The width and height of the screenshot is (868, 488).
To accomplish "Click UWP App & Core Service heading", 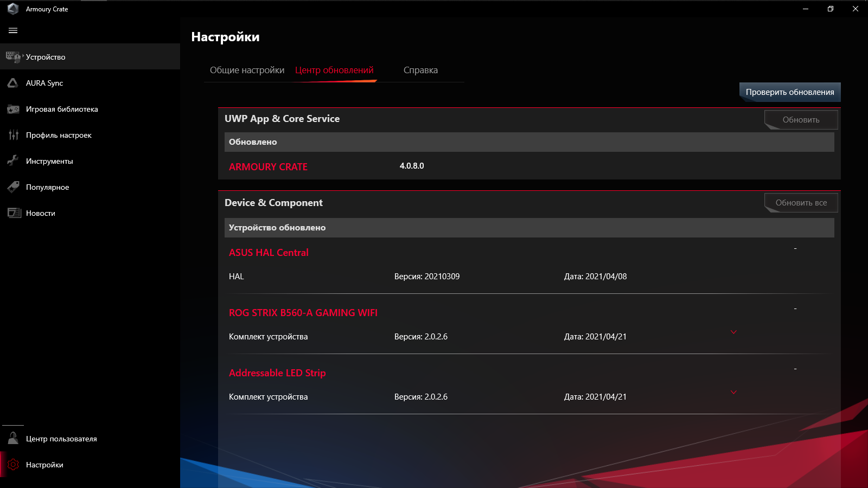I will point(282,119).
